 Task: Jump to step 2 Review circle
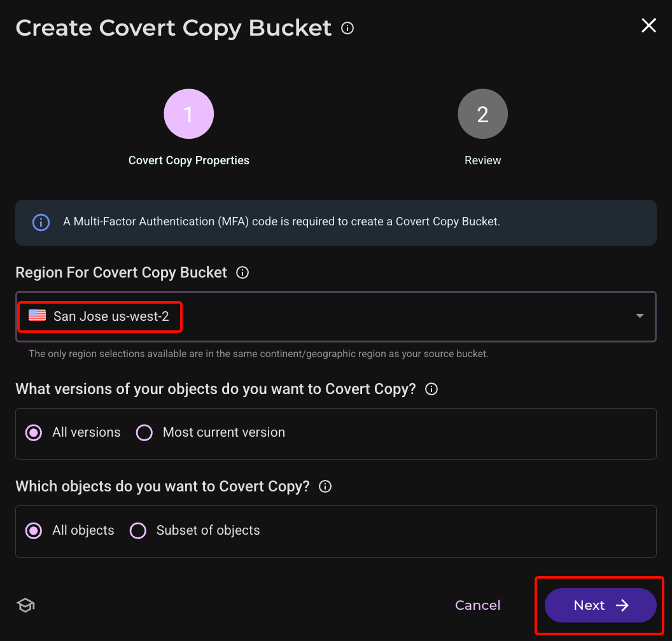(482, 113)
